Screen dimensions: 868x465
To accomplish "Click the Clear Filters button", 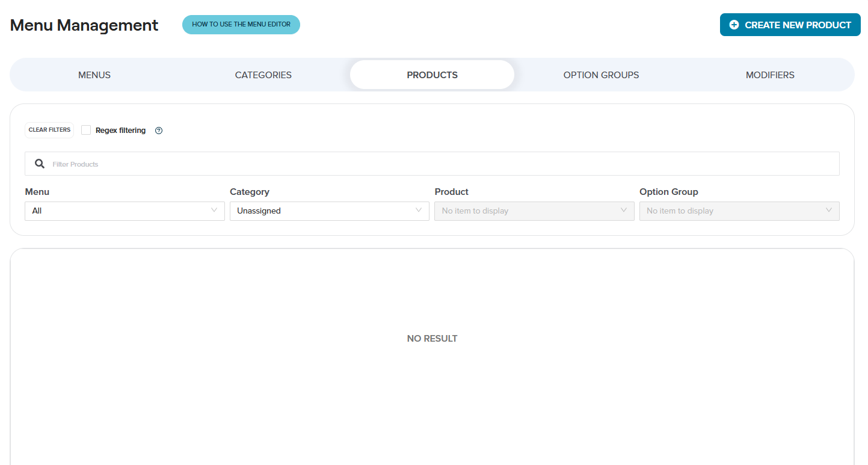I will [49, 130].
